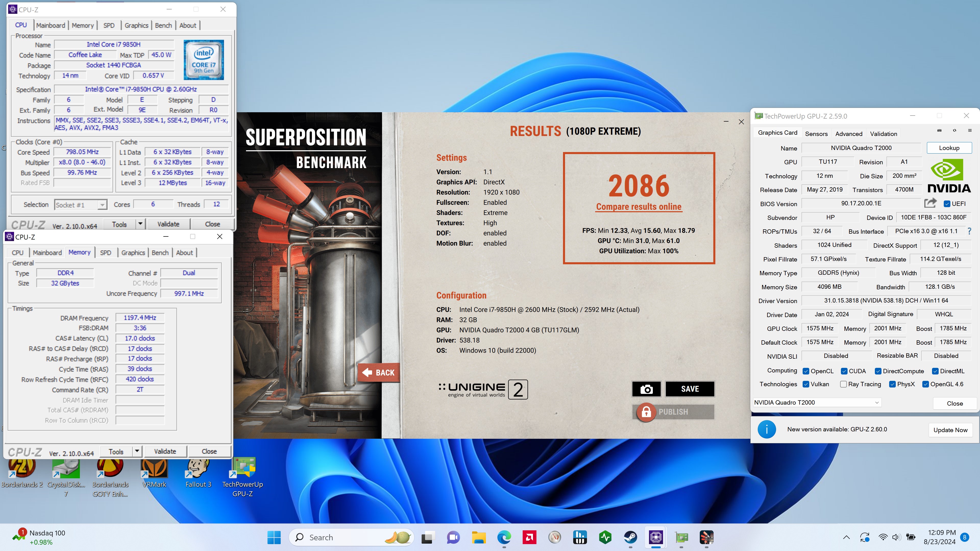Toggle the OpenGL 4.6 checkbox
This screenshot has width=980, height=551.
[925, 384]
